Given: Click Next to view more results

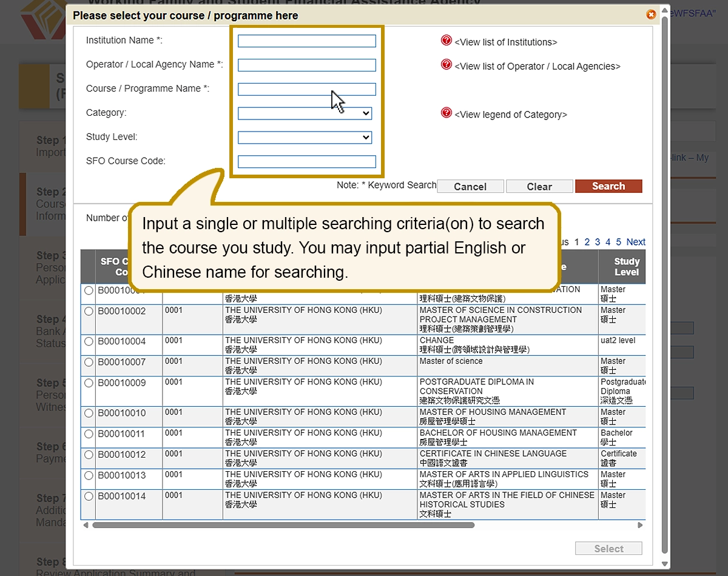Looking at the screenshot, I should point(635,242).
